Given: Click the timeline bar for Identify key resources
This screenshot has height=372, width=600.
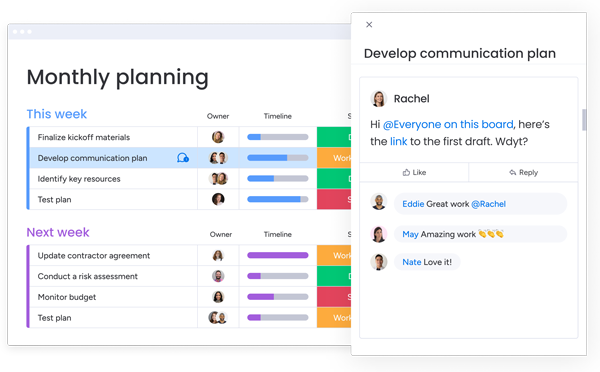Looking at the screenshot, I should click(277, 178).
